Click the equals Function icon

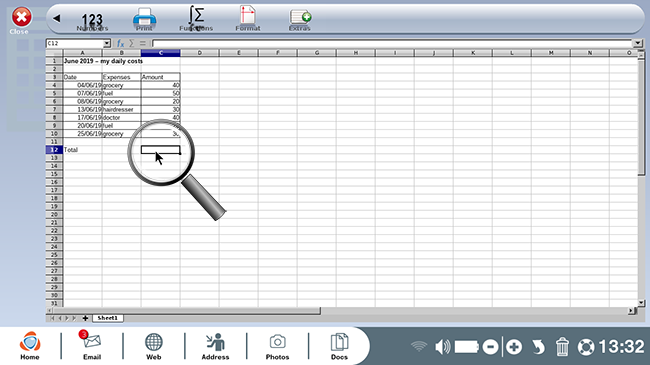click(x=143, y=43)
